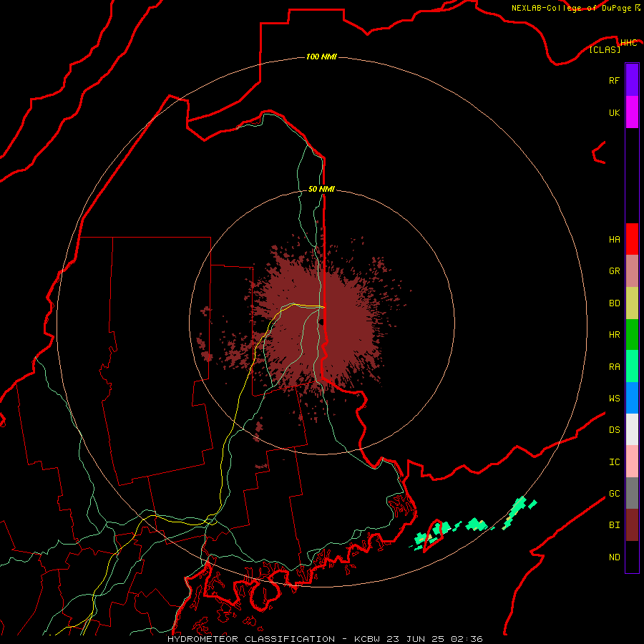Click the ND black legend swatch
The height and width of the screenshot is (644, 644).
pyautogui.click(x=632, y=557)
